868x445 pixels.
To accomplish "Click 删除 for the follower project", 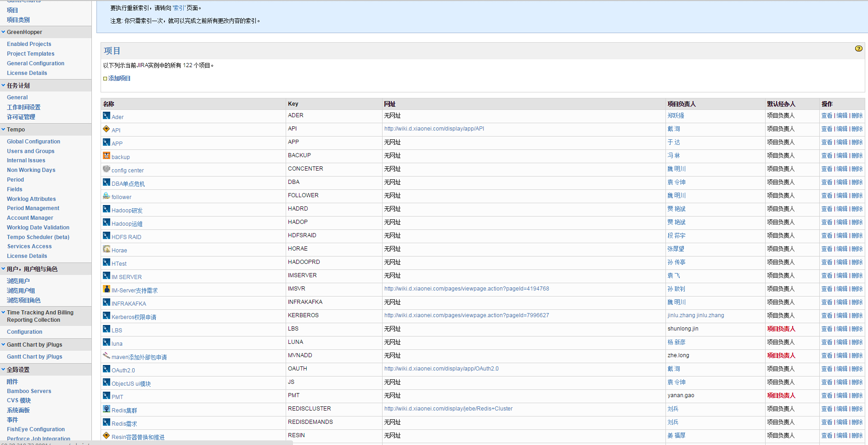I will (857, 196).
